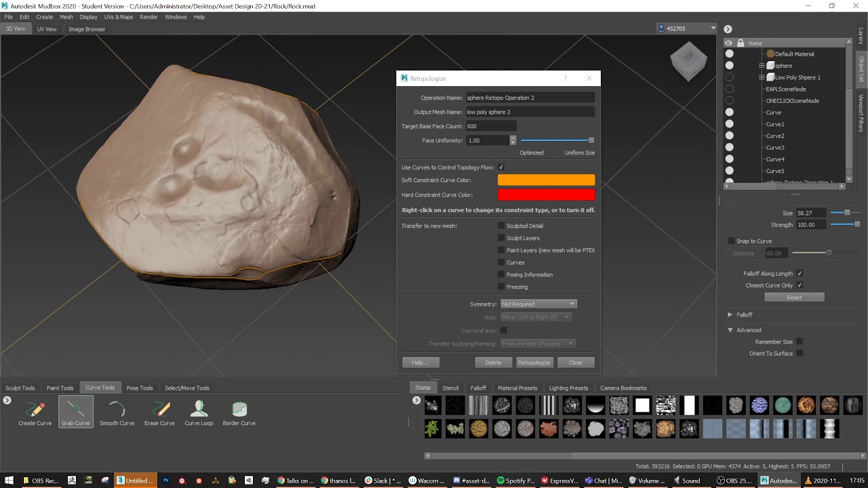Open the Material Presets tab

point(517,388)
